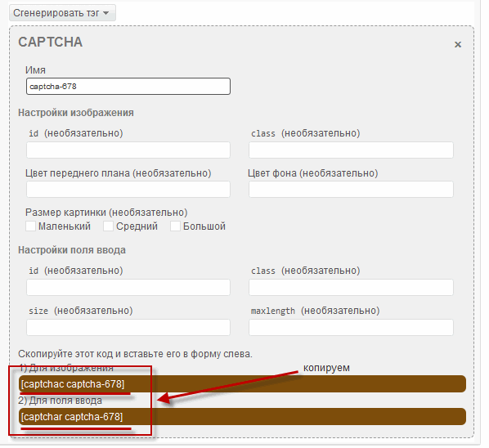Image resolution: width=489 pixels, height=448 pixels.
Task: Click the Настройки поля ввода section label
Action: [x=72, y=250]
